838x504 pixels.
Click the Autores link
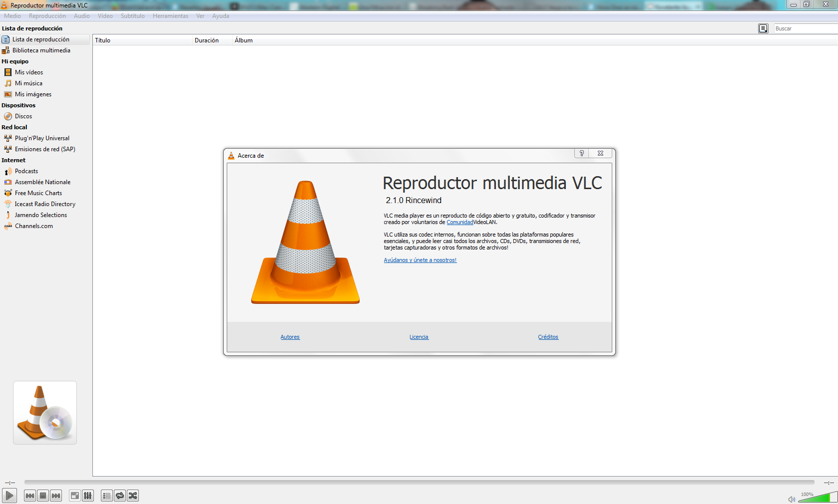click(290, 337)
